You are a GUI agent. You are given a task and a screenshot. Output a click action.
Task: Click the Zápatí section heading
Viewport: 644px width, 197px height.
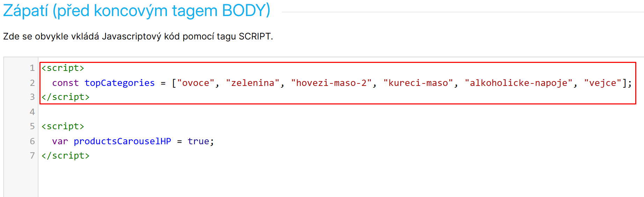tap(137, 10)
